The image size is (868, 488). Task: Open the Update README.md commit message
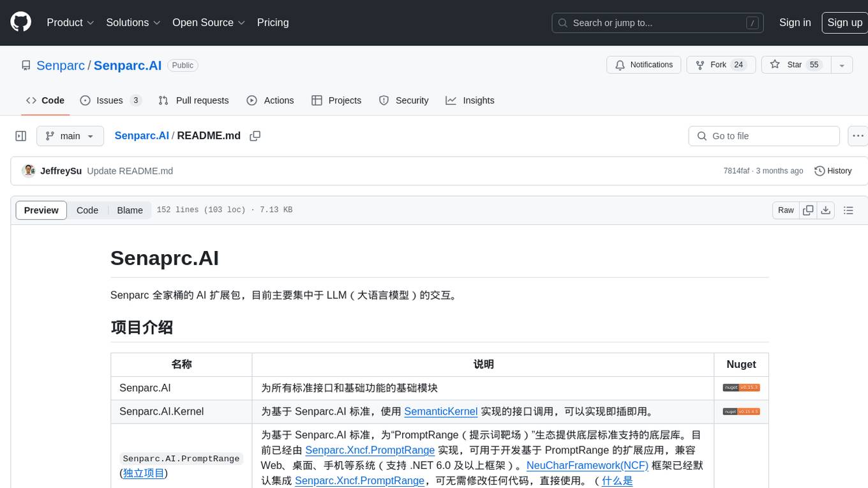[x=130, y=171]
